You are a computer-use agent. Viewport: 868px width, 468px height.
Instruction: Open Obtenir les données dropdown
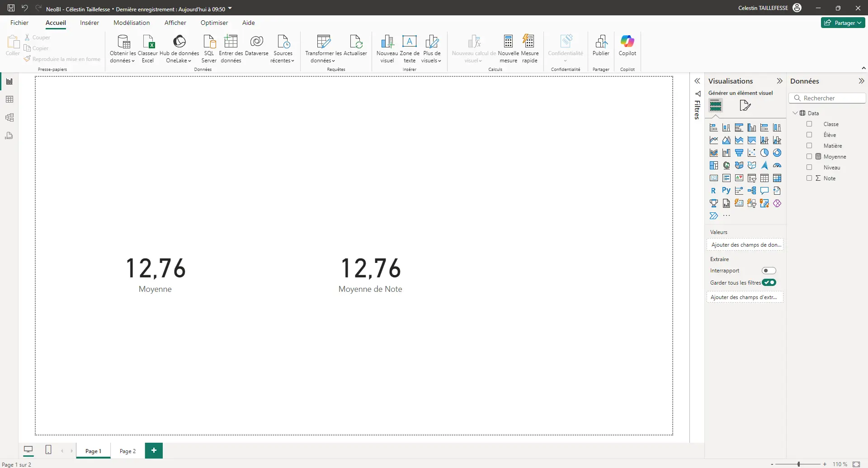pyautogui.click(x=123, y=48)
